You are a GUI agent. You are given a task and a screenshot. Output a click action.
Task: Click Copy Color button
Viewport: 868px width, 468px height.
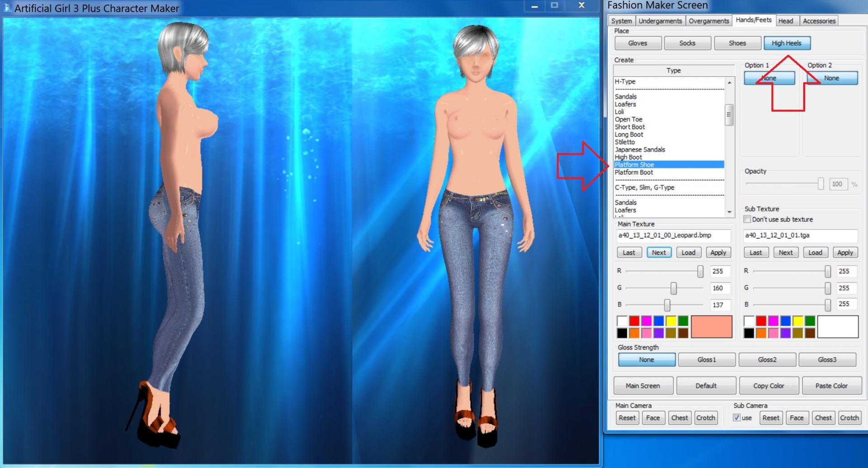tap(769, 386)
